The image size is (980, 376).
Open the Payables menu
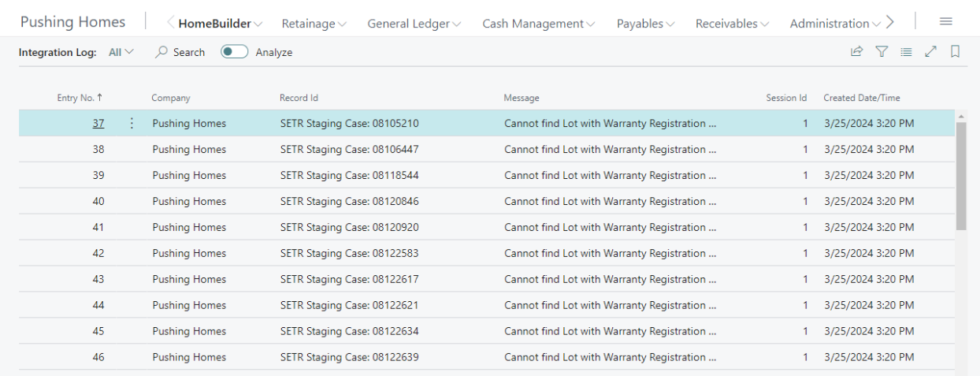[x=646, y=24]
